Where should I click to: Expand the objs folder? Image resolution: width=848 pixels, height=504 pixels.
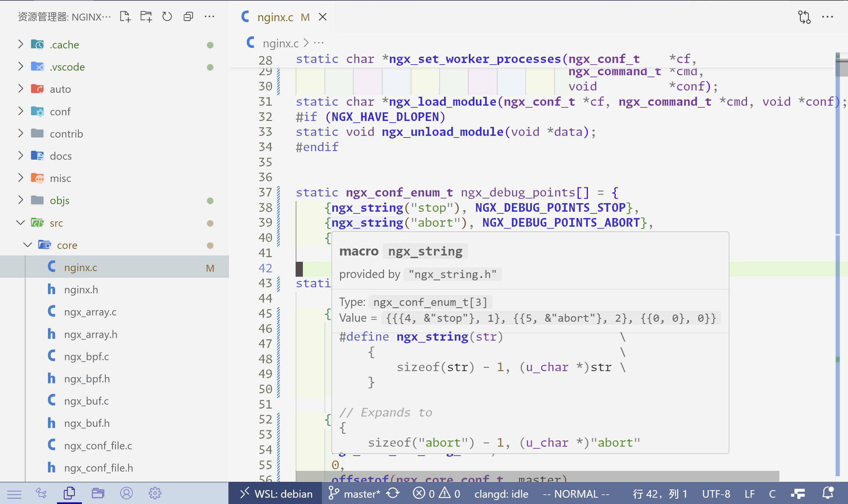coord(21,200)
